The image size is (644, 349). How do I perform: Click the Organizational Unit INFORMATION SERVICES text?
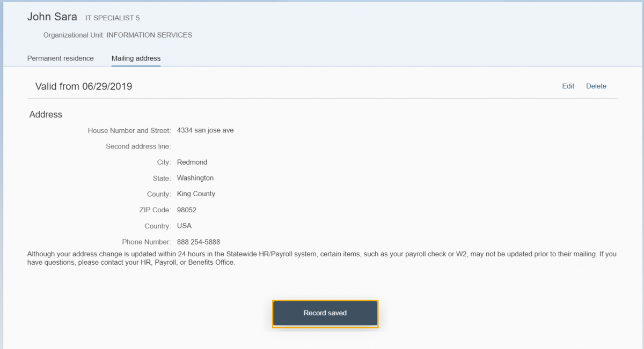[x=118, y=35]
